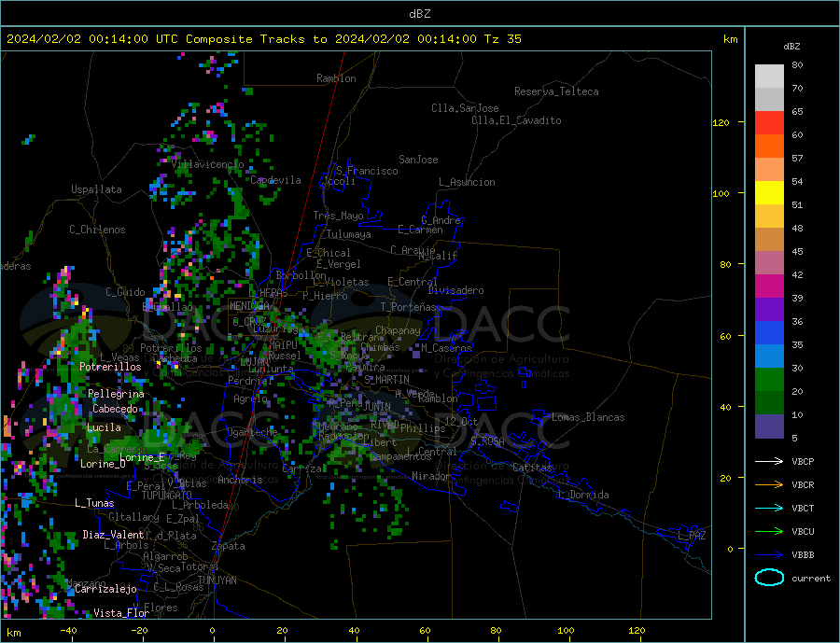Click the green VBCU arrow in legend
The width and height of the screenshot is (840, 643).
click(769, 532)
